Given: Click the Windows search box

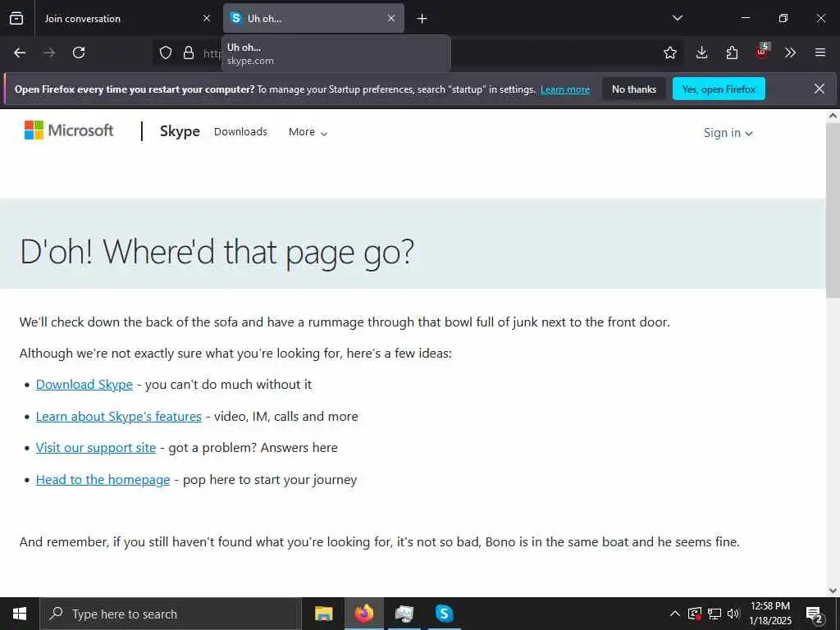Looking at the screenshot, I should click(x=171, y=614).
